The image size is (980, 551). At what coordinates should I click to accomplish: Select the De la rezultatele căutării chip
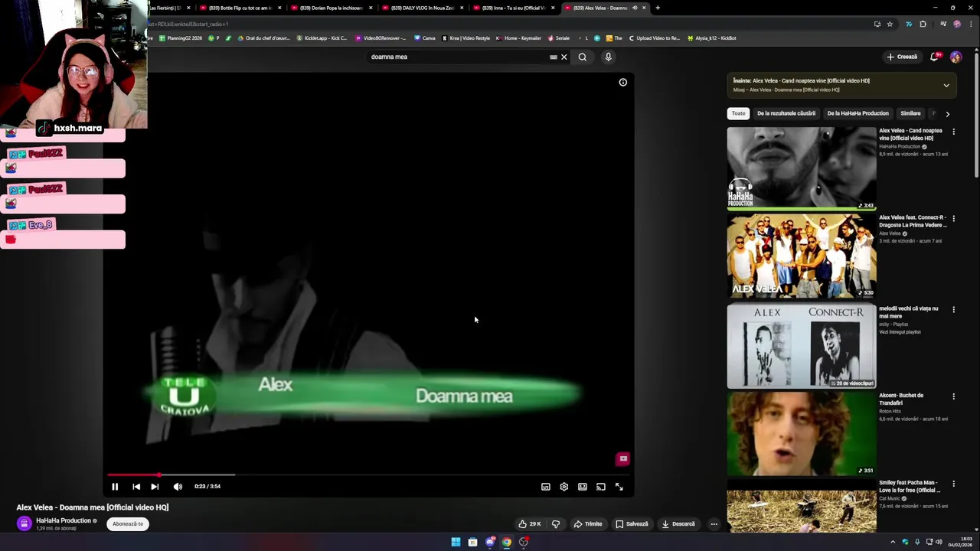[x=786, y=113]
